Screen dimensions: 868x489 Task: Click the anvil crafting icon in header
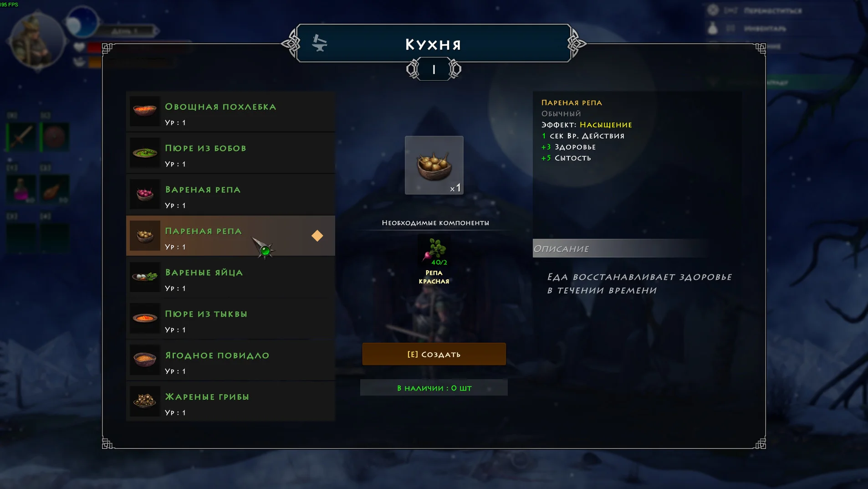(x=319, y=43)
